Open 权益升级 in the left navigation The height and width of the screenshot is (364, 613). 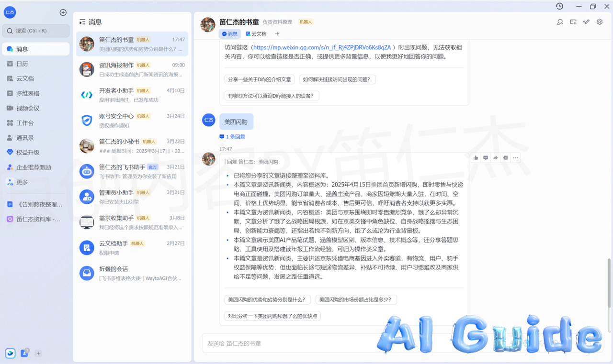(x=36, y=153)
